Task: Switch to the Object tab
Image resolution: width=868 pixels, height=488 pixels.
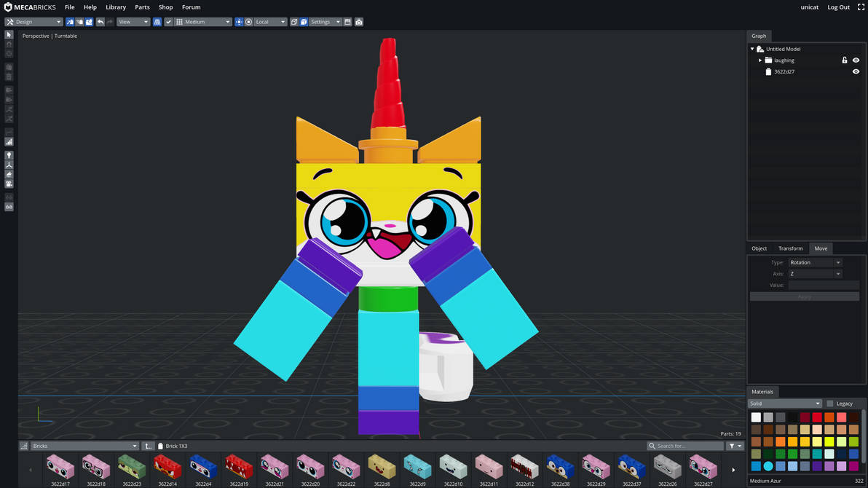Action: (x=759, y=248)
